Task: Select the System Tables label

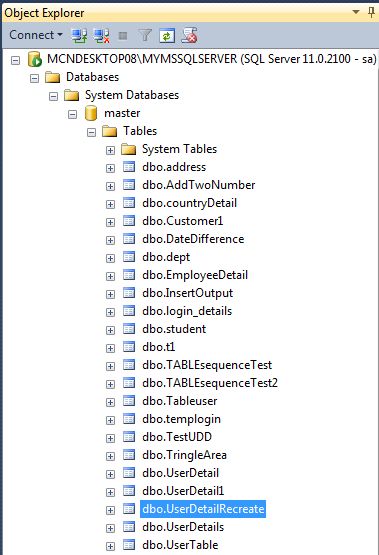Action: [179, 149]
